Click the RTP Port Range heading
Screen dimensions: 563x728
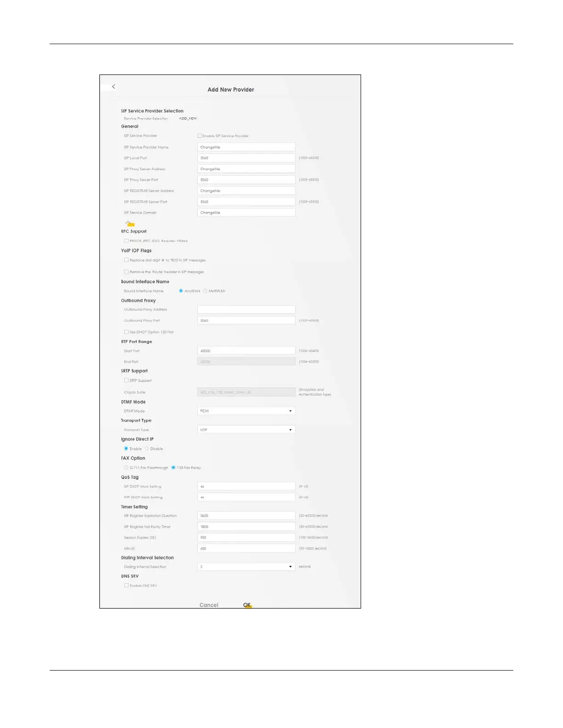tap(137, 341)
